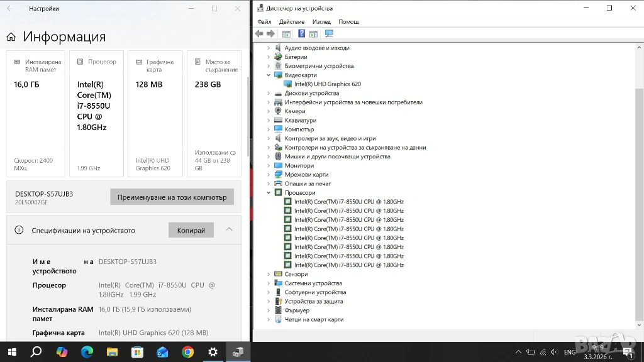Toggle the show/hide action pane icon
This screenshot has width=644, height=362.
[313, 34]
